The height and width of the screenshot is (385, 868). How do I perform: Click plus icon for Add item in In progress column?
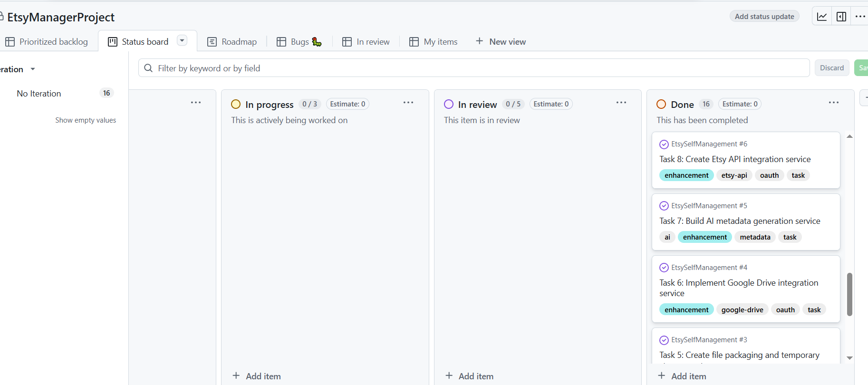(x=236, y=375)
